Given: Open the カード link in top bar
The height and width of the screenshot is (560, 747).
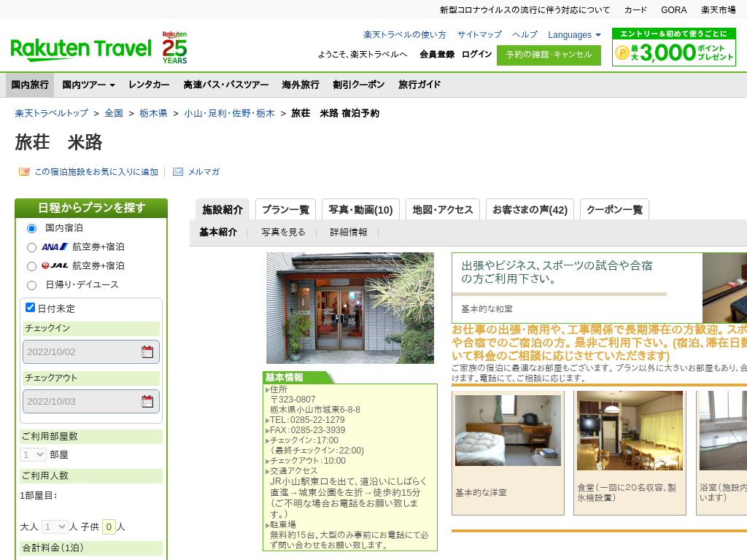Looking at the screenshot, I should 635,10.
